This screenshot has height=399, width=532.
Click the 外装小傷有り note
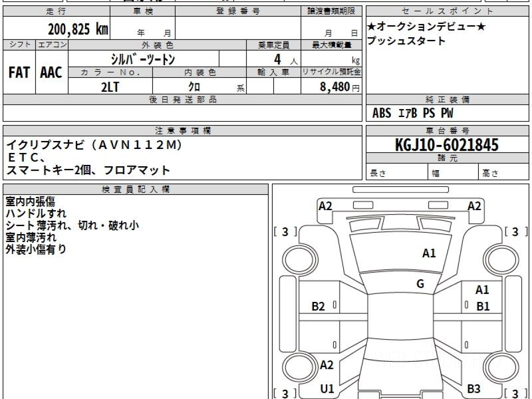click(36, 249)
